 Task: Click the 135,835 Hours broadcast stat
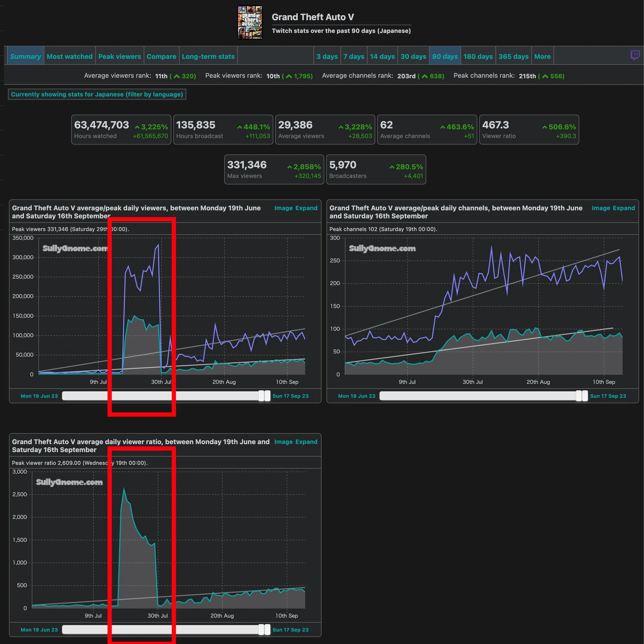pyautogui.click(x=223, y=130)
